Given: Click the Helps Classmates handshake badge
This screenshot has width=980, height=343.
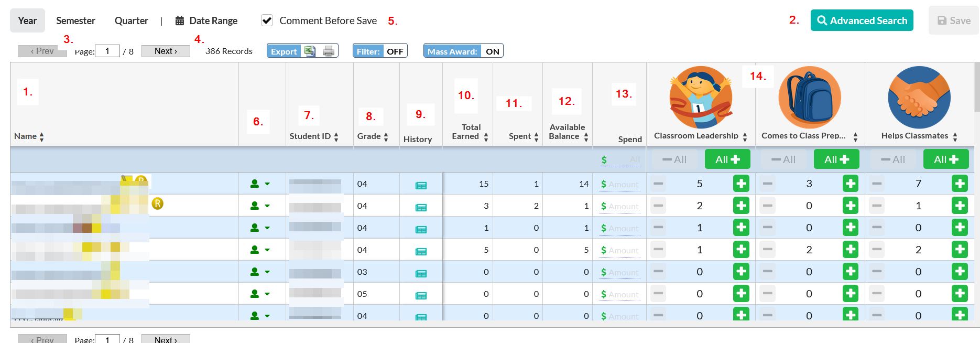Looking at the screenshot, I should (919, 97).
